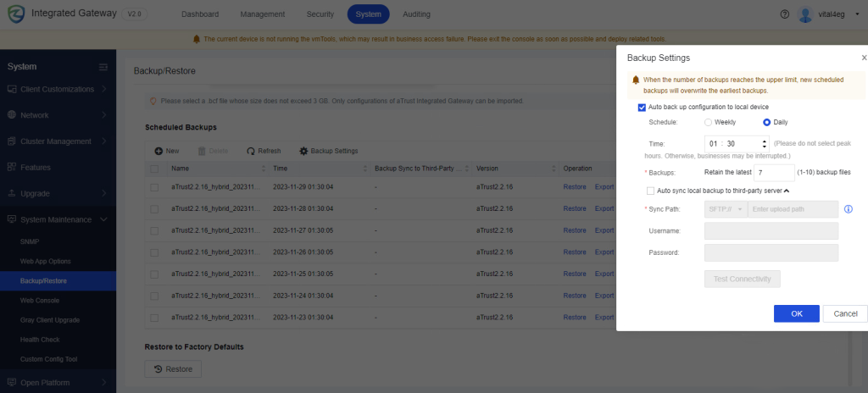Check the backup row dated 2023-11-27 01:30:05
Image resolution: width=868 pixels, height=393 pixels.
[154, 230]
